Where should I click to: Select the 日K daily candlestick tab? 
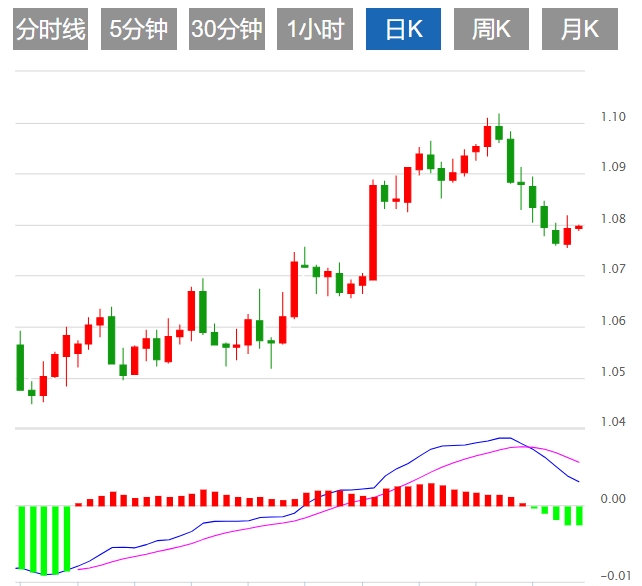tap(403, 29)
